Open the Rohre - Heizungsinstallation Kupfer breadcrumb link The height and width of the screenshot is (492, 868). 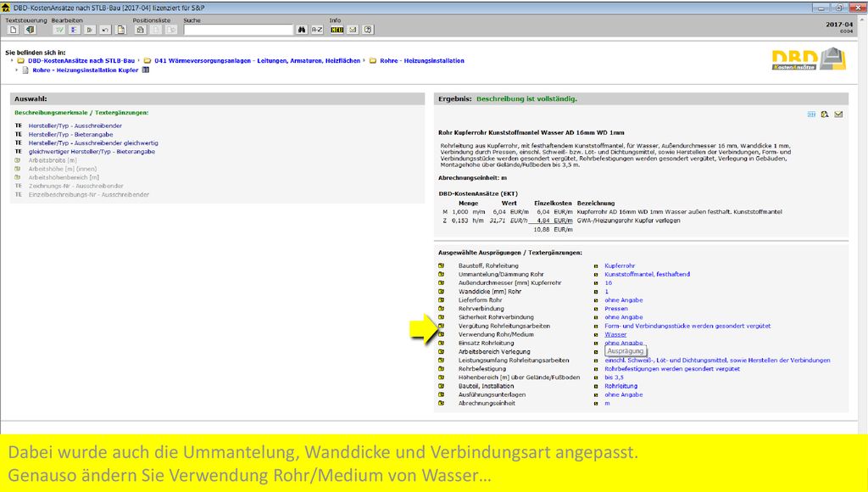click(86, 70)
